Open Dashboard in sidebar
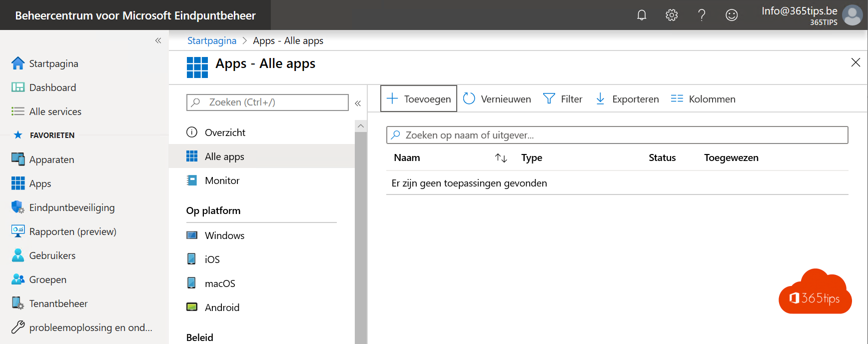 [x=52, y=87]
